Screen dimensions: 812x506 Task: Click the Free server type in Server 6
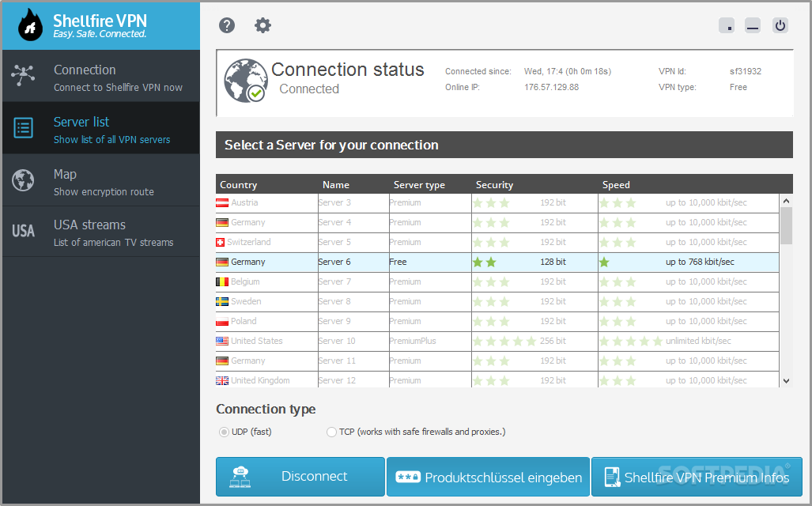(x=398, y=262)
